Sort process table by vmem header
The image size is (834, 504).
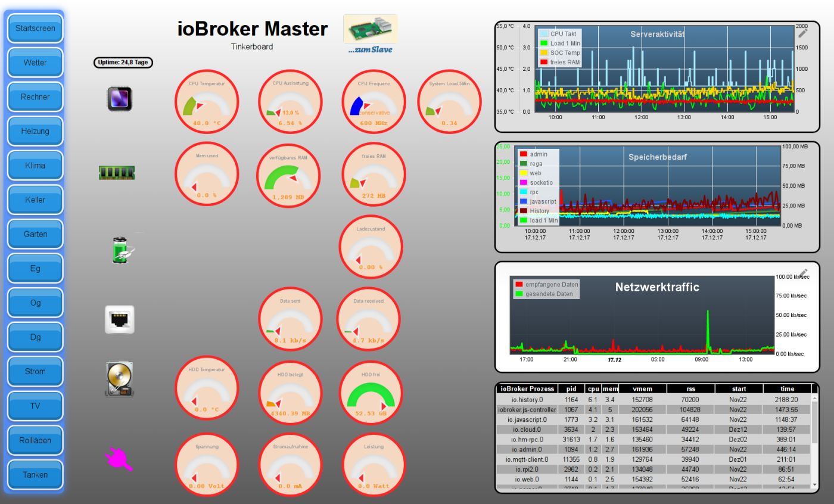[643, 388]
